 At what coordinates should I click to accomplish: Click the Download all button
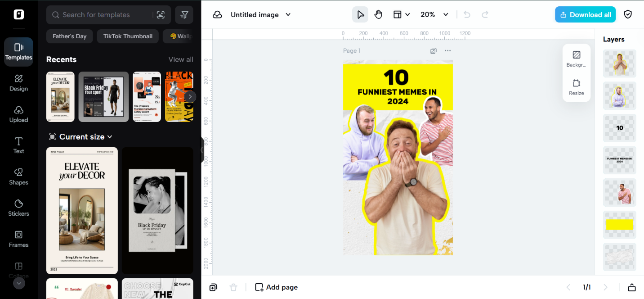tap(585, 14)
